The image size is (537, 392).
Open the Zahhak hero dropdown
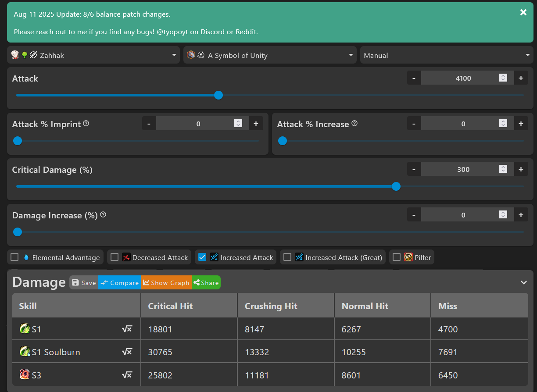(93, 55)
